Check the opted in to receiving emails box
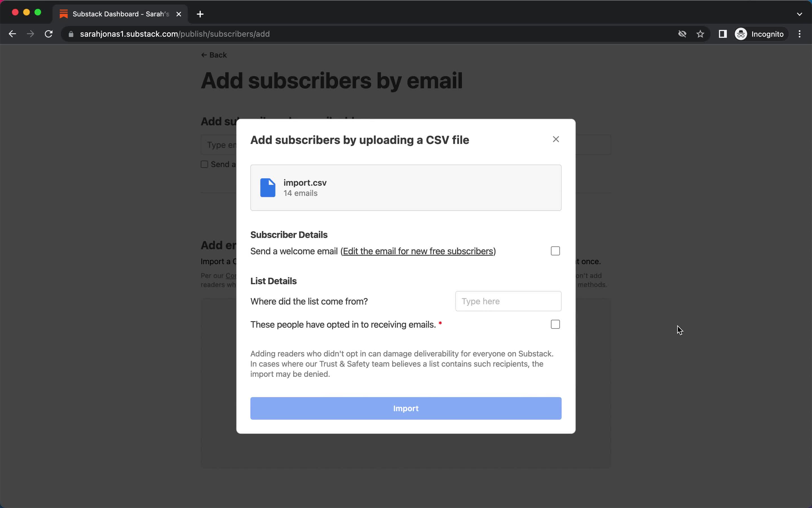This screenshot has width=812, height=508. click(555, 324)
